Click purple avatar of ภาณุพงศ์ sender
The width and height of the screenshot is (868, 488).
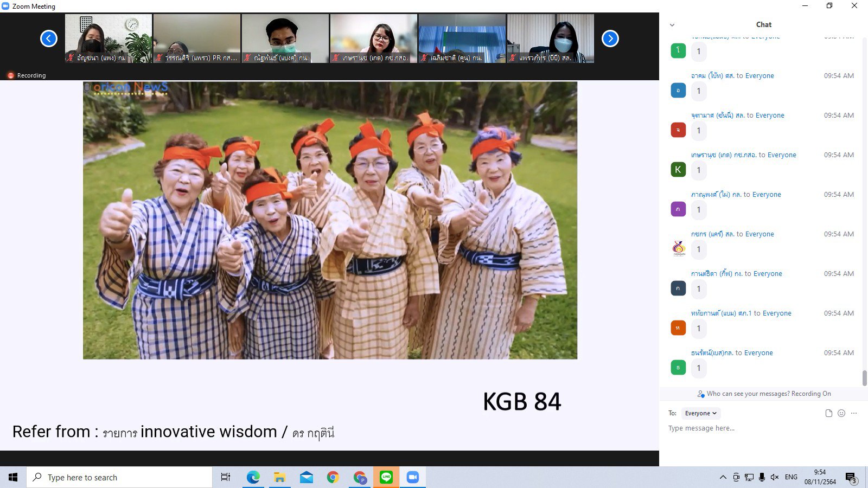point(678,209)
